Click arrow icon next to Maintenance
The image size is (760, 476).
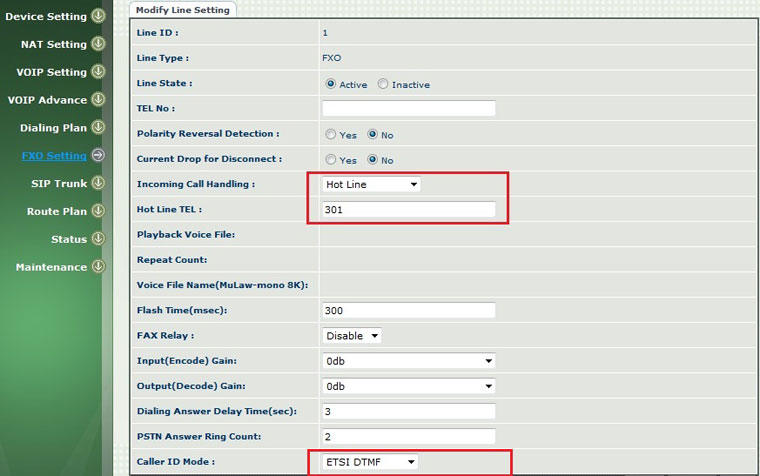[98, 267]
